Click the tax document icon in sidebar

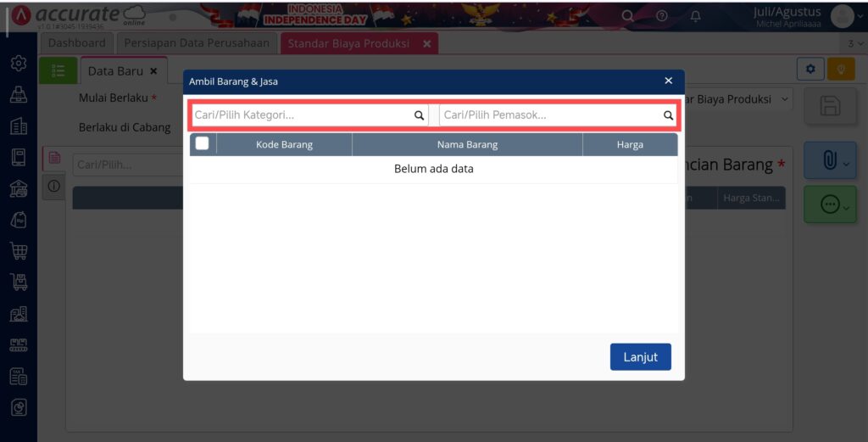18,377
